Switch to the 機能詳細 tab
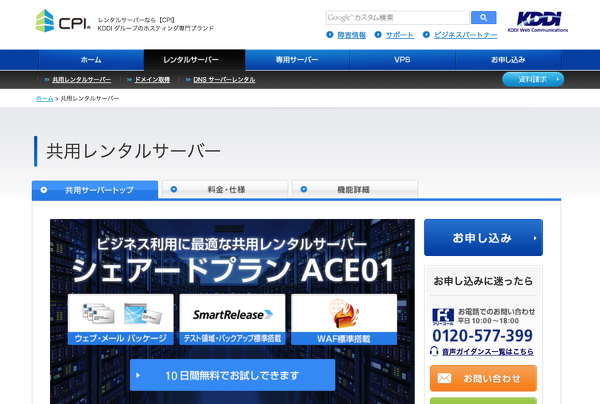 (355, 189)
